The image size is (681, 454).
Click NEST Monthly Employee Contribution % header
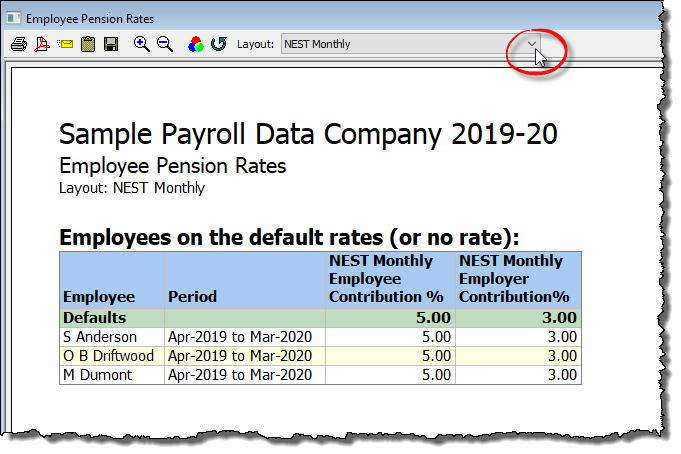(x=390, y=280)
